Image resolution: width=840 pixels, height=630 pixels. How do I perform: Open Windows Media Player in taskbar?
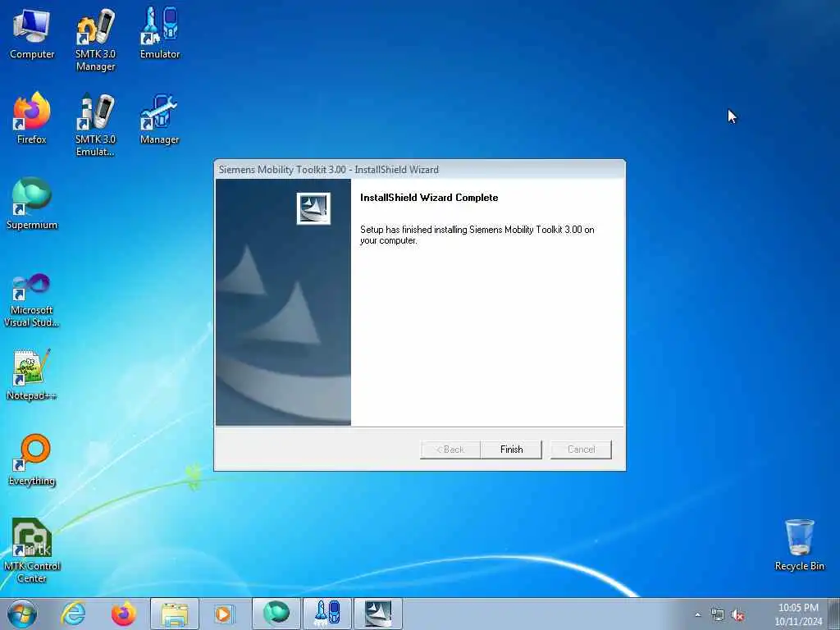(x=225, y=614)
